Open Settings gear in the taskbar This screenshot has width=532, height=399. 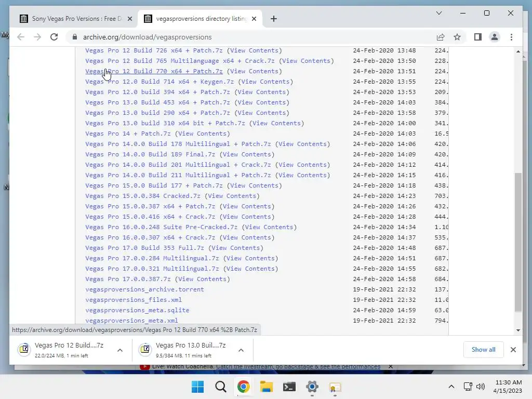click(x=312, y=387)
